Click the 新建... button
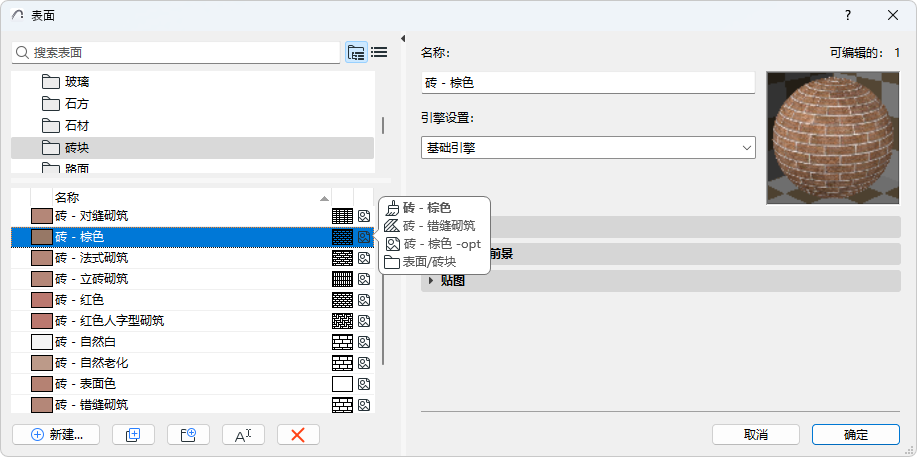The image size is (917, 457). coord(56,435)
